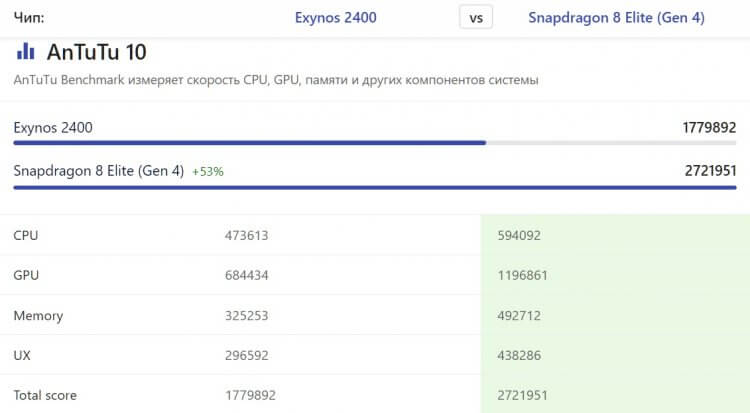The height and width of the screenshot is (413, 750).
Task: Click the Total score row label
Action: coord(45,395)
